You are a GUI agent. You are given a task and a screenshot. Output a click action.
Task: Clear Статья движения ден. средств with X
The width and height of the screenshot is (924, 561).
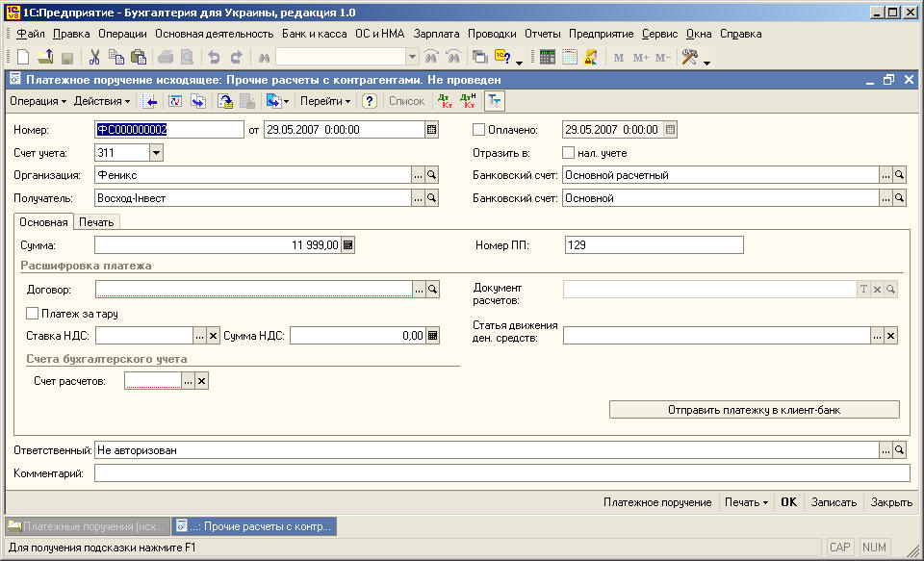point(891,336)
